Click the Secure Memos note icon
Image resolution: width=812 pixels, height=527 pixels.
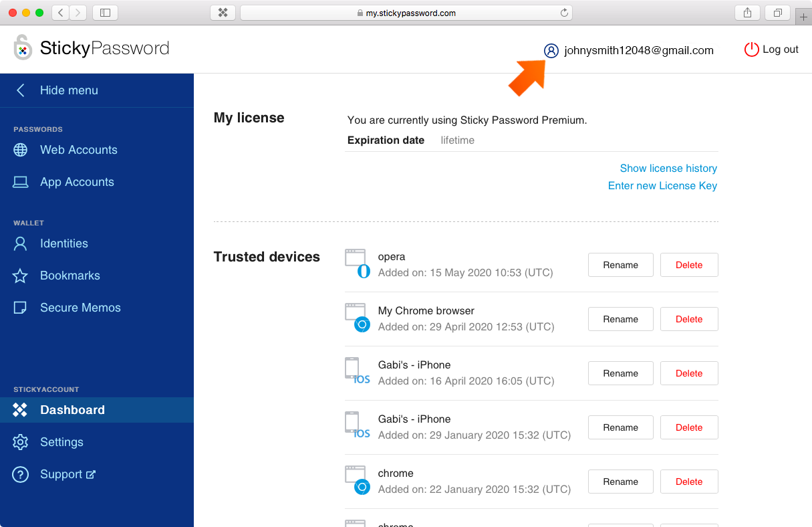(x=21, y=308)
